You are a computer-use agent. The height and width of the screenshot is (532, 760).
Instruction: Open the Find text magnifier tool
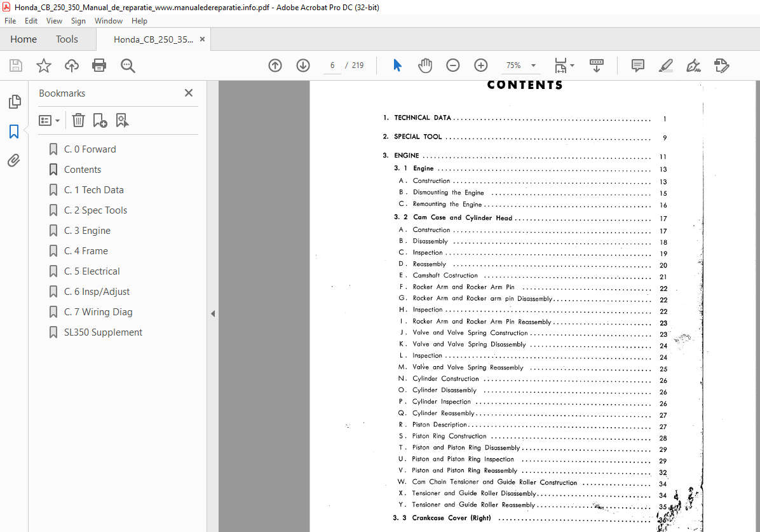[x=128, y=65]
